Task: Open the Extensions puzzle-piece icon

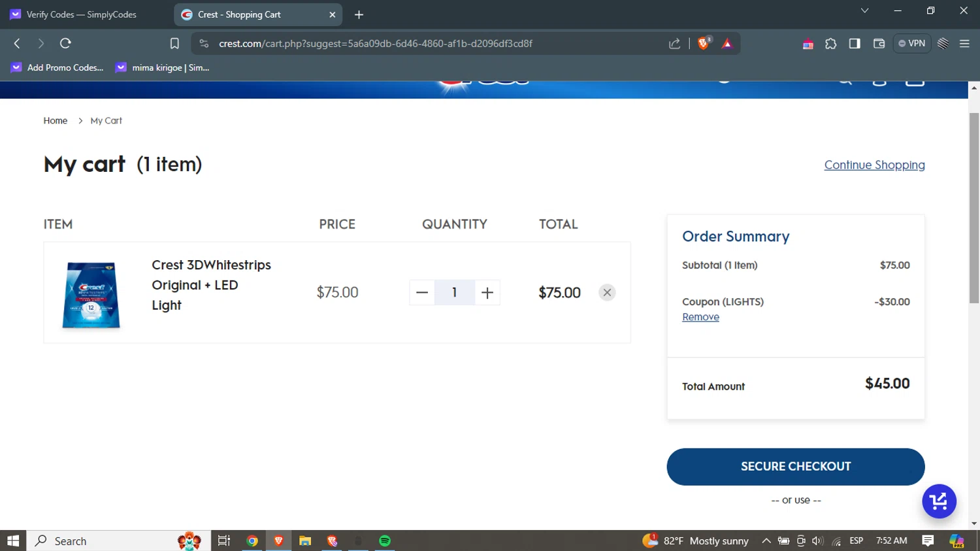Action: (x=830, y=44)
